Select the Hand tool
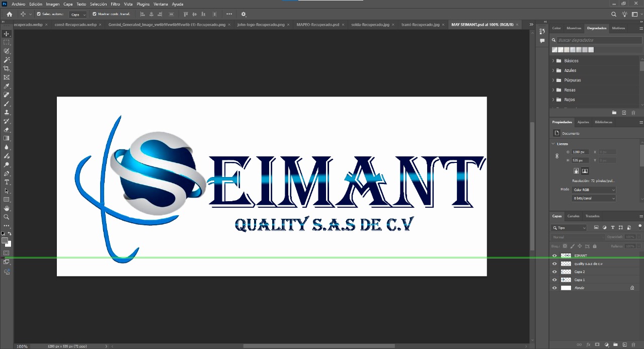 tap(7, 208)
